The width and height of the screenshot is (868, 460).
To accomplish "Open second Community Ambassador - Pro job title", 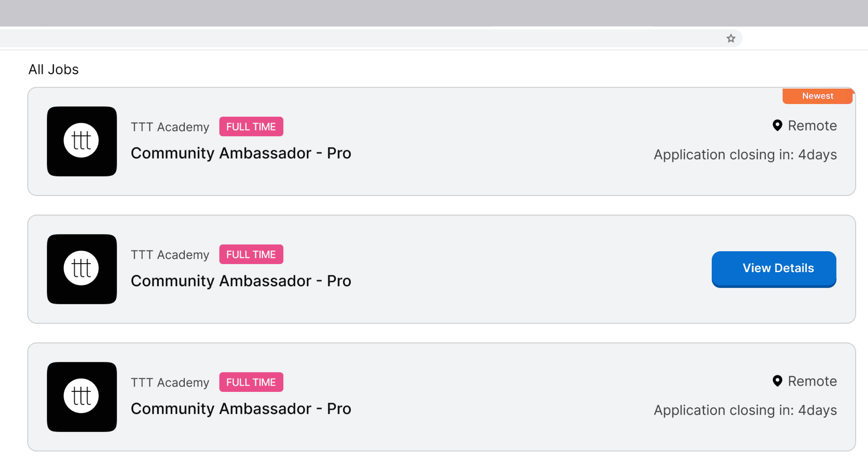I will [241, 281].
